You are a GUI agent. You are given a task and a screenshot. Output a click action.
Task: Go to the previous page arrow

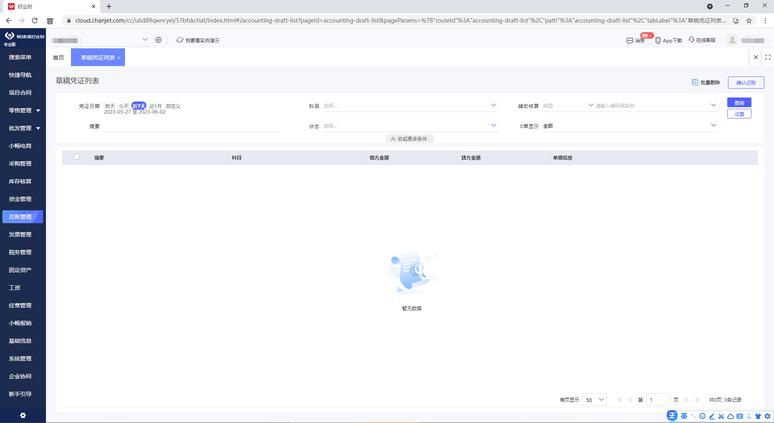[x=630, y=399]
